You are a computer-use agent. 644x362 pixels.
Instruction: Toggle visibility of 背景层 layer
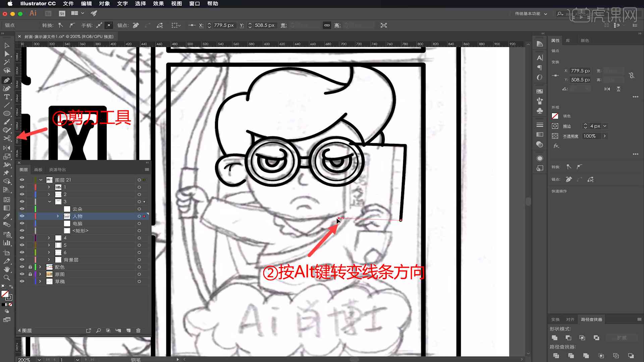coord(22,259)
